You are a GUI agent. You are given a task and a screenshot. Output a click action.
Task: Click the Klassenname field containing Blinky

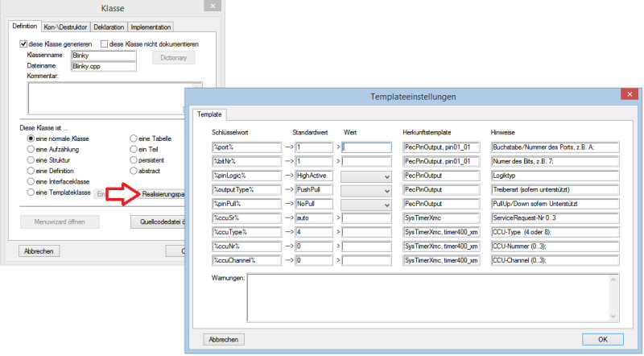[94, 55]
